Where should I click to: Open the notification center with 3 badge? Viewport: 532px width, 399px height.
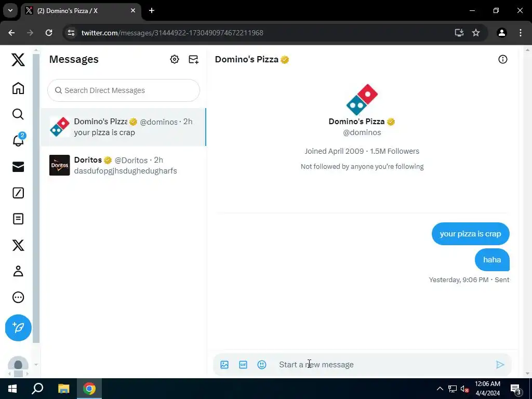(x=515, y=389)
